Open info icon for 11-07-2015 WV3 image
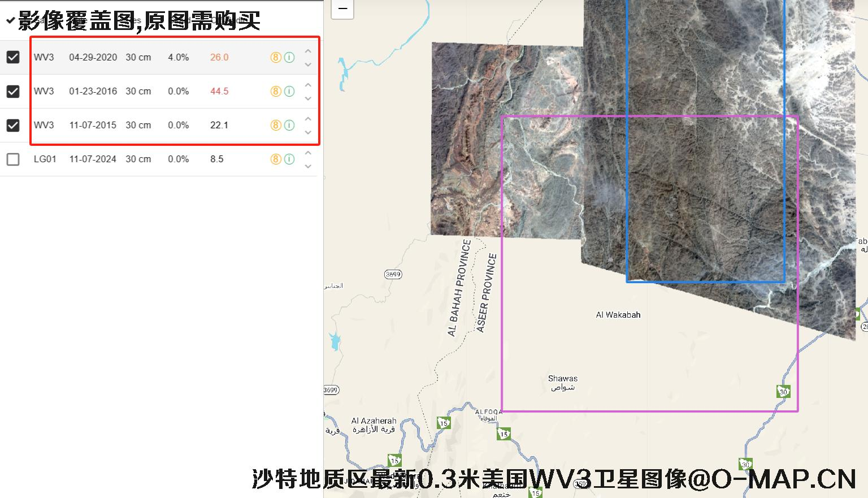 (289, 125)
